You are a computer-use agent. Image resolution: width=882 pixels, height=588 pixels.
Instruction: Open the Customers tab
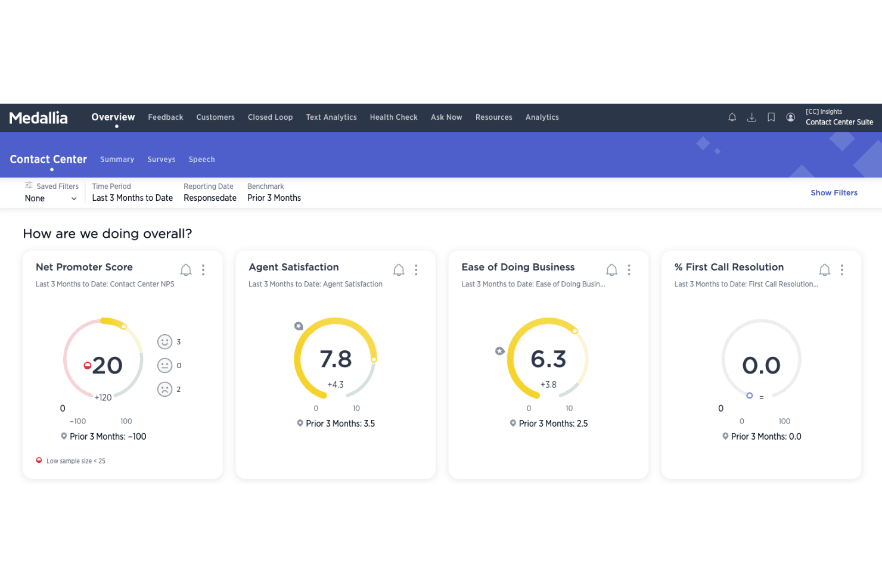pos(216,117)
